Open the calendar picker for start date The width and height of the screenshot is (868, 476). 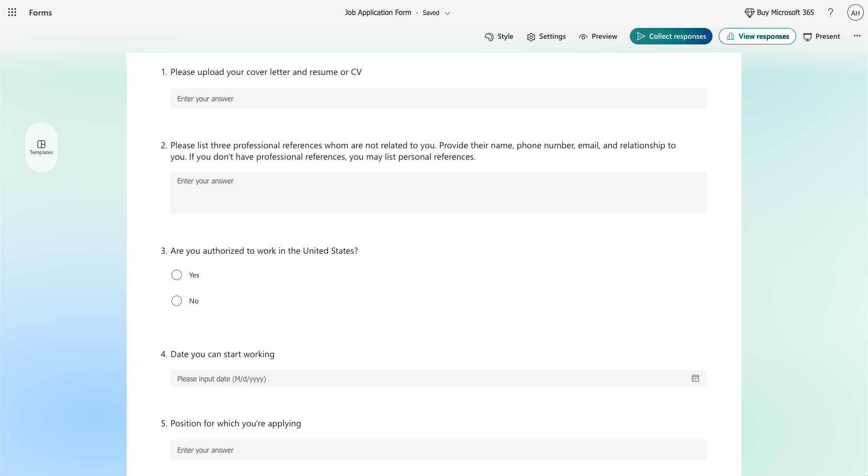[x=695, y=378]
